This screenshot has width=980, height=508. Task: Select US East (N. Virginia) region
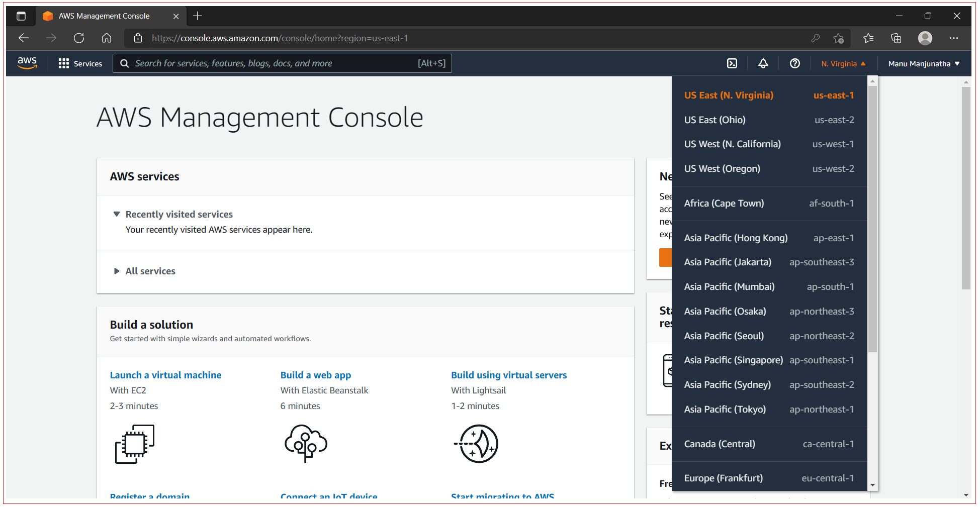pyautogui.click(x=769, y=95)
